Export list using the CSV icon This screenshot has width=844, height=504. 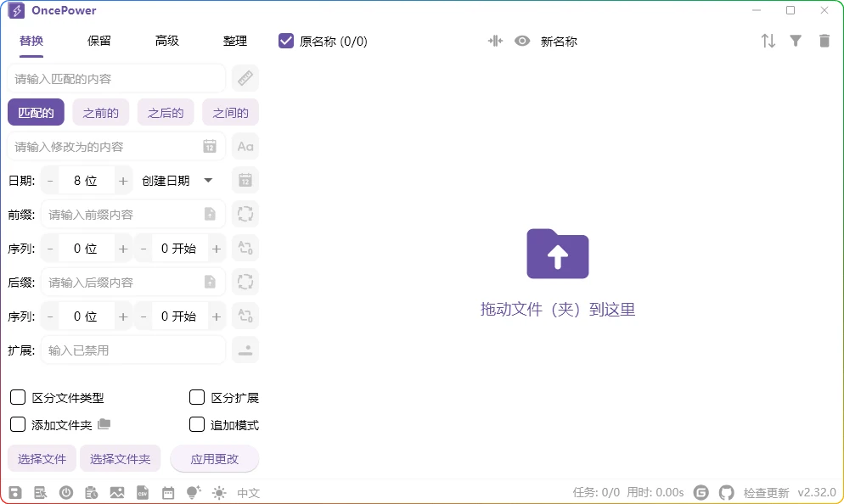tap(142, 492)
